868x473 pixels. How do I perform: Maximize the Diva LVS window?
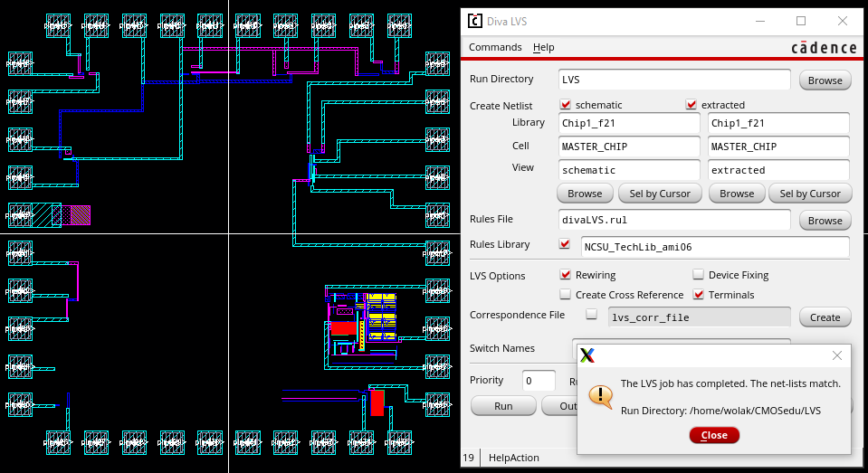801,21
